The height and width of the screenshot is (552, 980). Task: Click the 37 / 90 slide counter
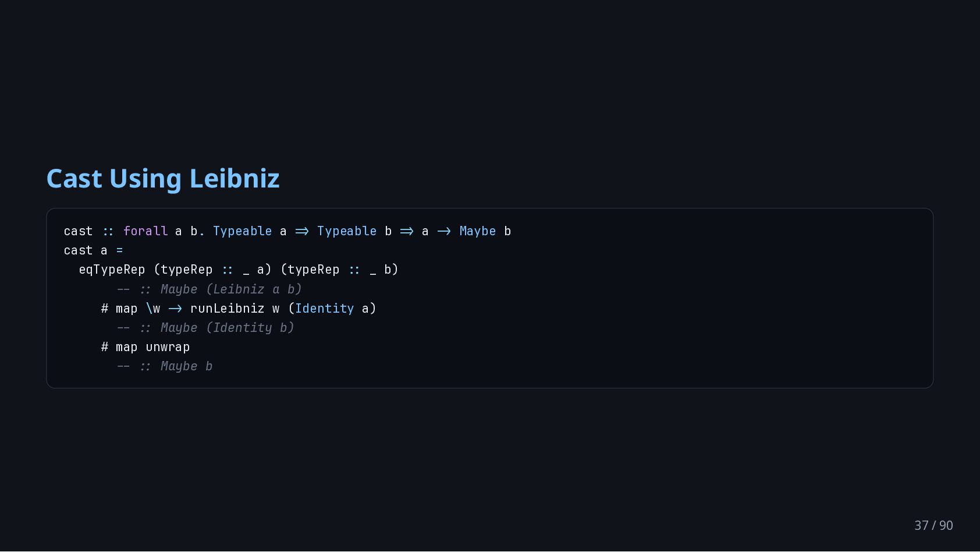(x=933, y=525)
